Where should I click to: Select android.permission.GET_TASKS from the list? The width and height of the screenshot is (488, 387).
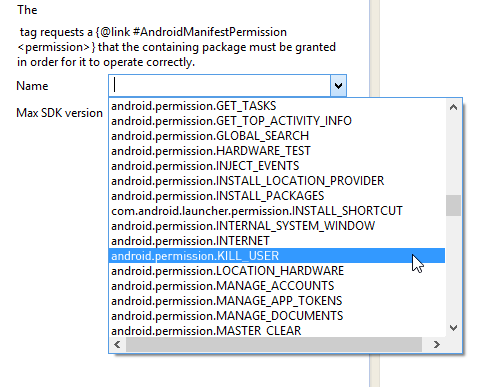277,106
